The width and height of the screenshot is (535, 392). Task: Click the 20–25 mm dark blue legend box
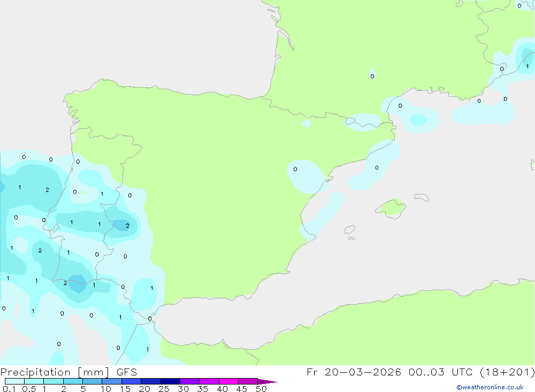click(x=151, y=381)
